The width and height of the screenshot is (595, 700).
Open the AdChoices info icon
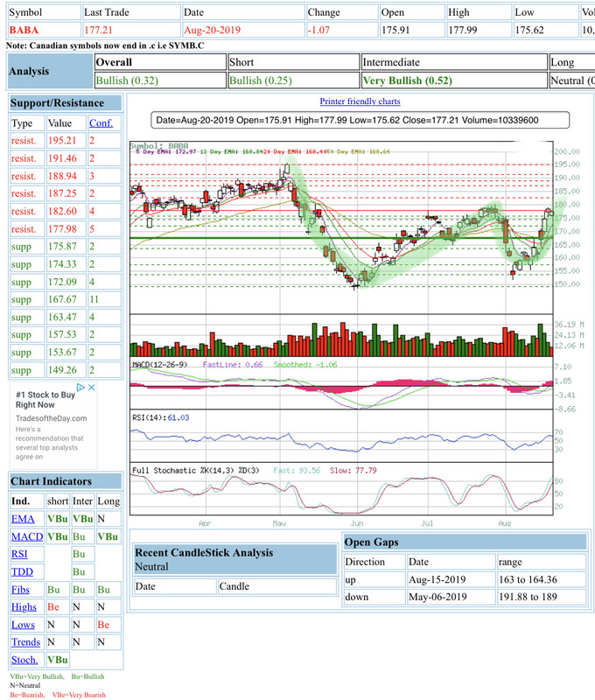click(80, 388)
